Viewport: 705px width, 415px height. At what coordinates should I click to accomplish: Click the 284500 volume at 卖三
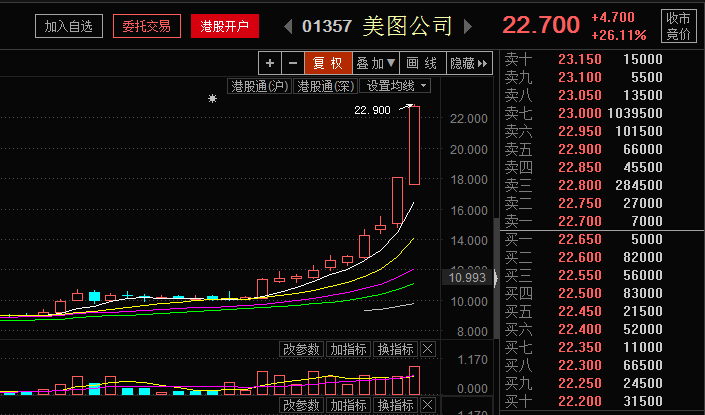coord(639,185)
